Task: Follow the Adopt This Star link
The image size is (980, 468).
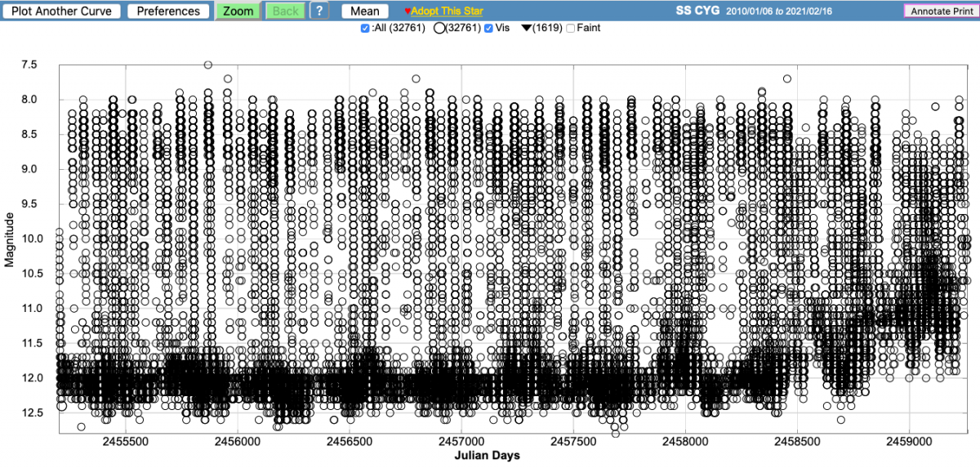Action: click(448, 11)
